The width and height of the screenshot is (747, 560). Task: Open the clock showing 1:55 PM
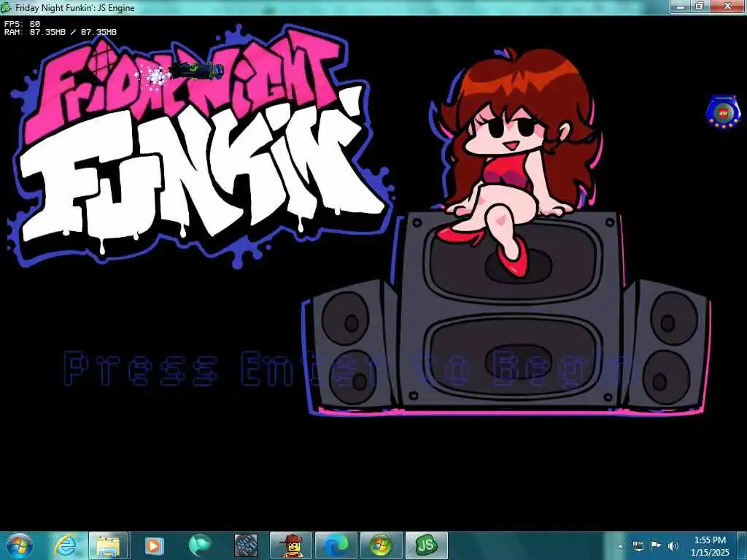click(710, 546)
